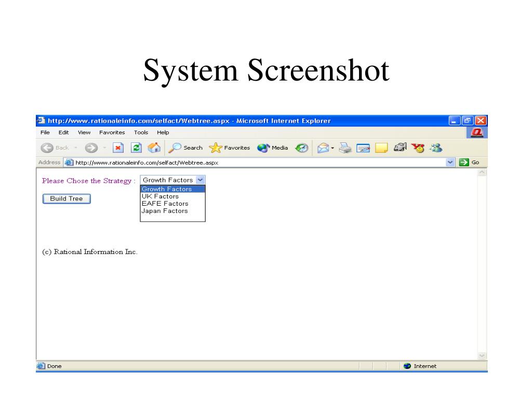Minimize the Internet Explorer window
Screen dimensions: 532x399
[454, 121]
